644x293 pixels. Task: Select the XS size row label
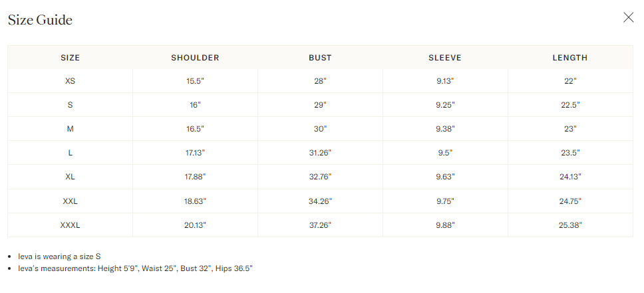coord(70,81)
